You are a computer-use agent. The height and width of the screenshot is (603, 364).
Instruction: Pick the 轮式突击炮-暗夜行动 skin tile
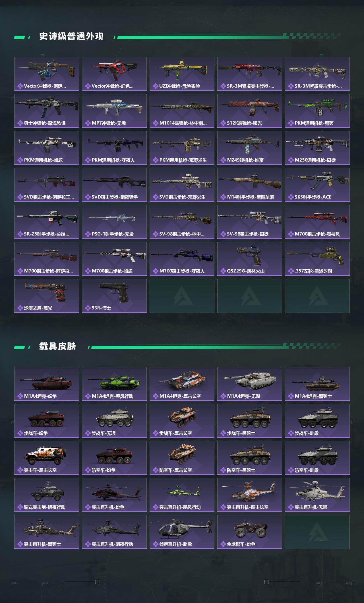[x=47, y=495]
